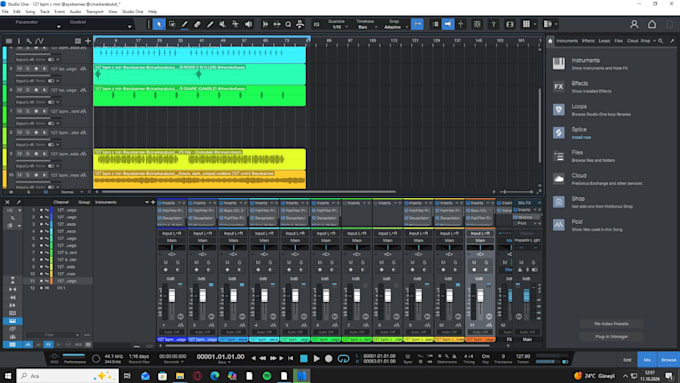680x383 pixels.
Task: Click the Stop button in transport
Action: 304,359
